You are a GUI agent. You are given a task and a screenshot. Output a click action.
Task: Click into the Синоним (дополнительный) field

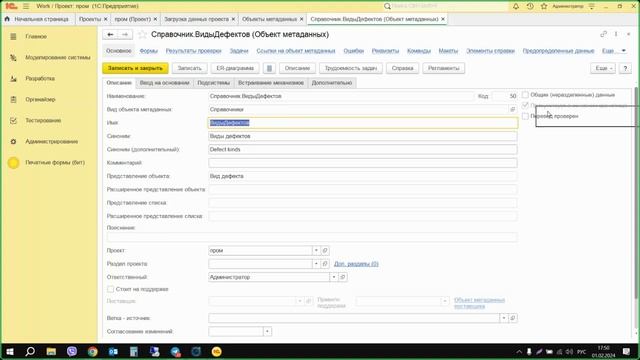(x=363, y=149)
